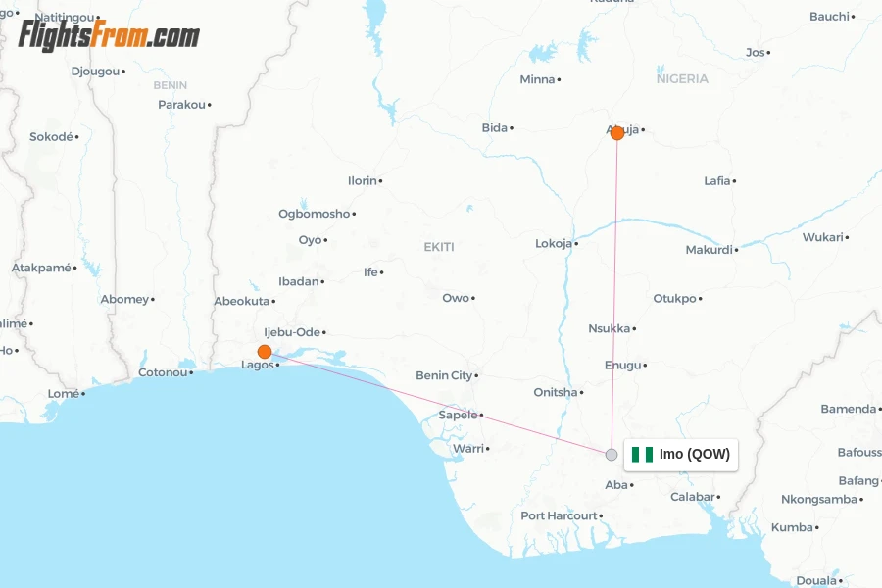Select the orange Lagos airport marker

click(x=265, y=352)
